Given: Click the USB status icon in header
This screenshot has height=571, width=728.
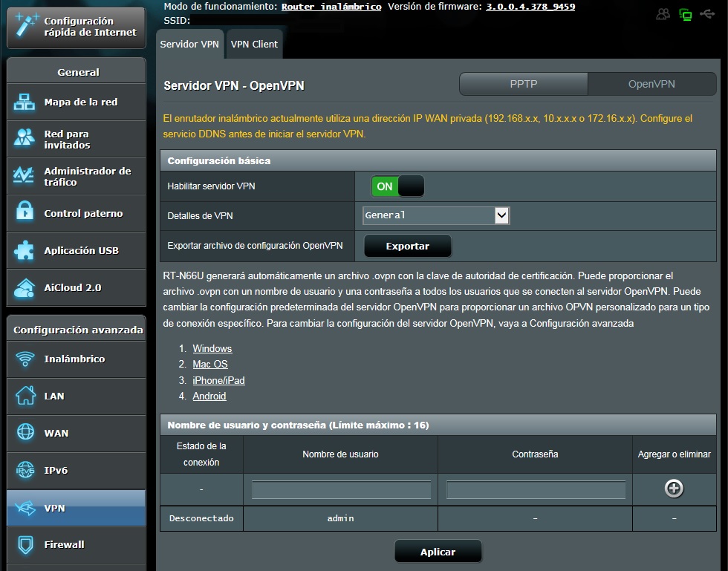Looking at the screenshot, I should (707, 14).
